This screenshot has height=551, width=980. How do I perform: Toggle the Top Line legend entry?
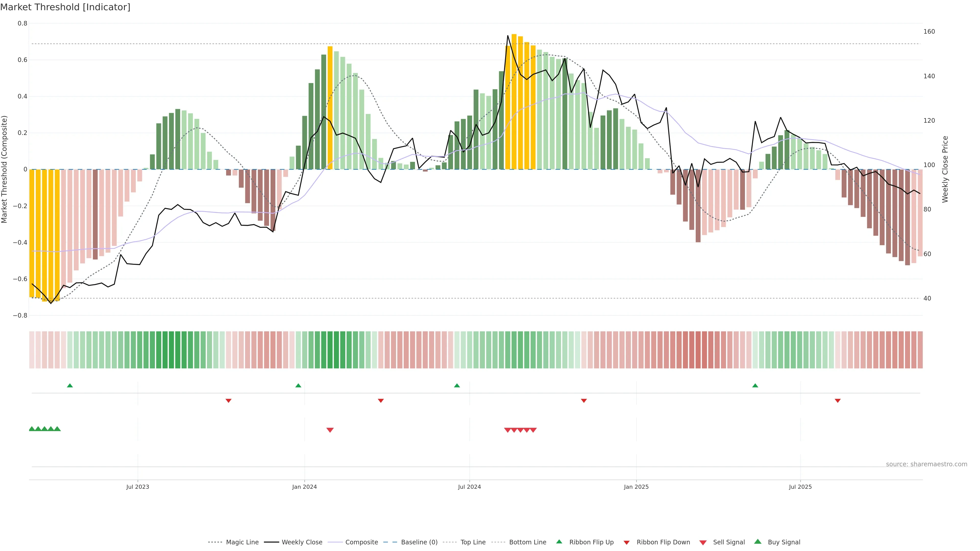point(473,542)
